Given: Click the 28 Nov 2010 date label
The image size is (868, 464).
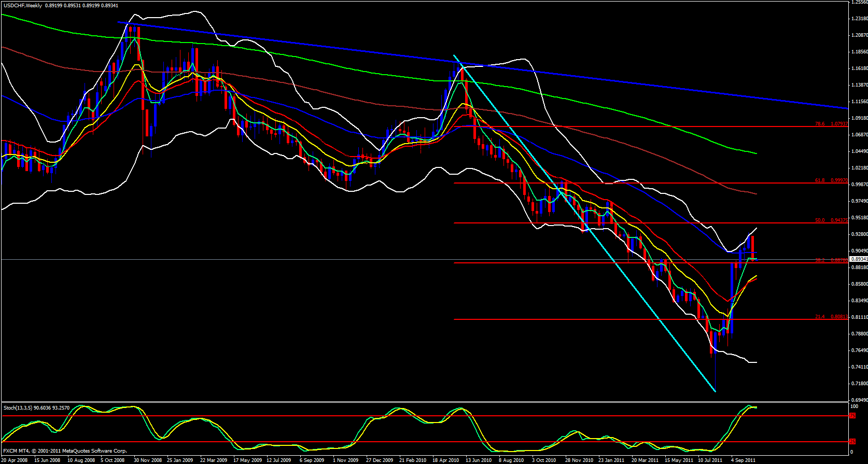Looking at the screenshot, I should click(579, 460).
